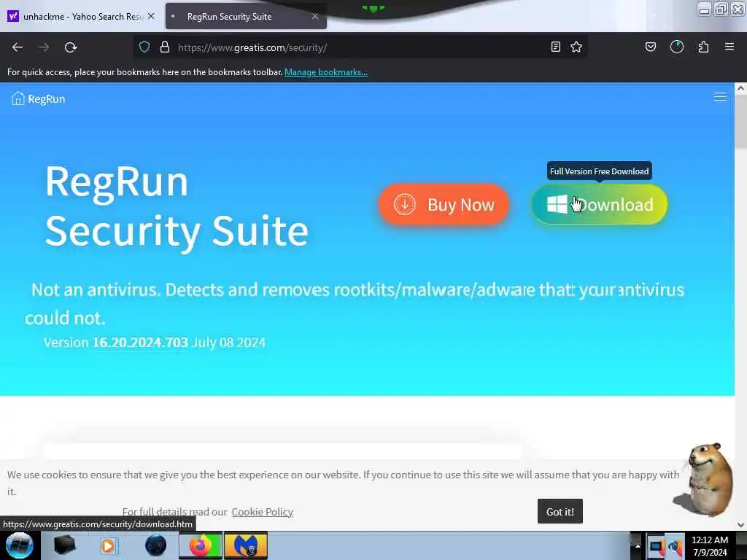This screenshot has height=560, width=747.
Task: Open the circular timer toolbar icon
Action: pos(677,47)
